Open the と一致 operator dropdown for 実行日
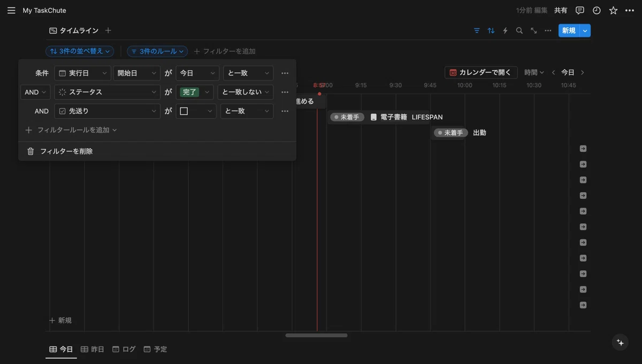Viewport: 642px width, 364px height. point(248,73)
